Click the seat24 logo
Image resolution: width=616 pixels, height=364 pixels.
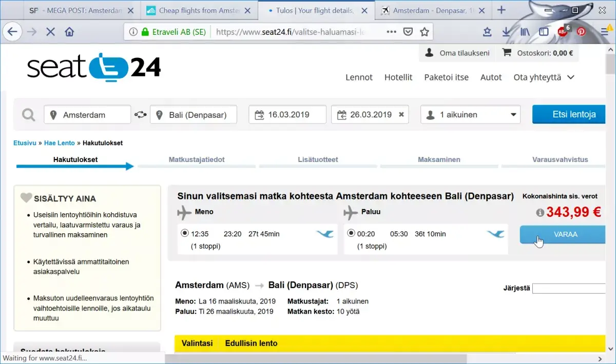click(x=94, y=68)
